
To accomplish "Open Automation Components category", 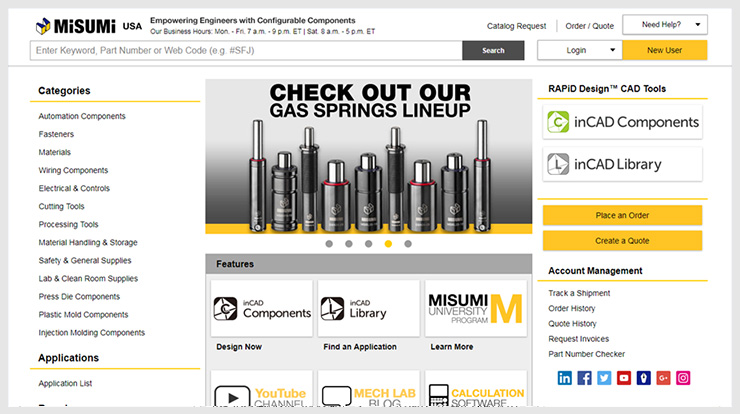I will coord(82,116).
